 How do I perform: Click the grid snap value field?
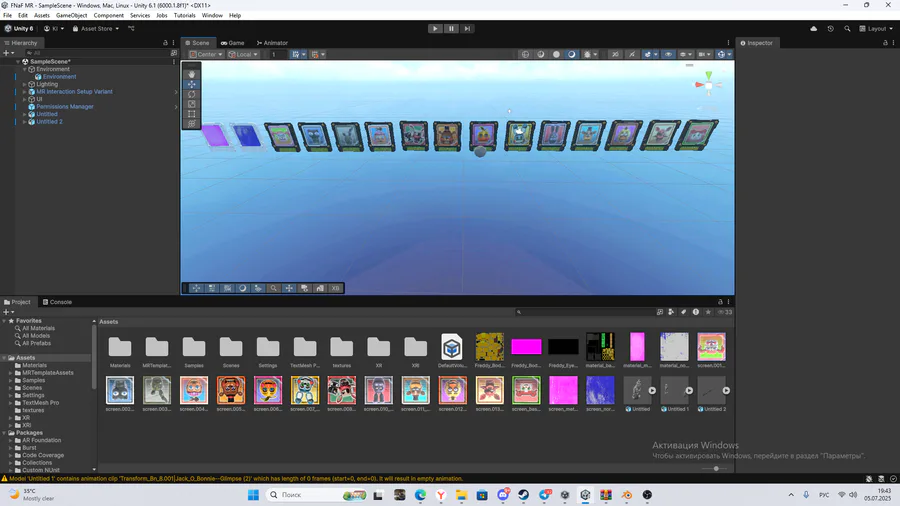pos(277,55)
